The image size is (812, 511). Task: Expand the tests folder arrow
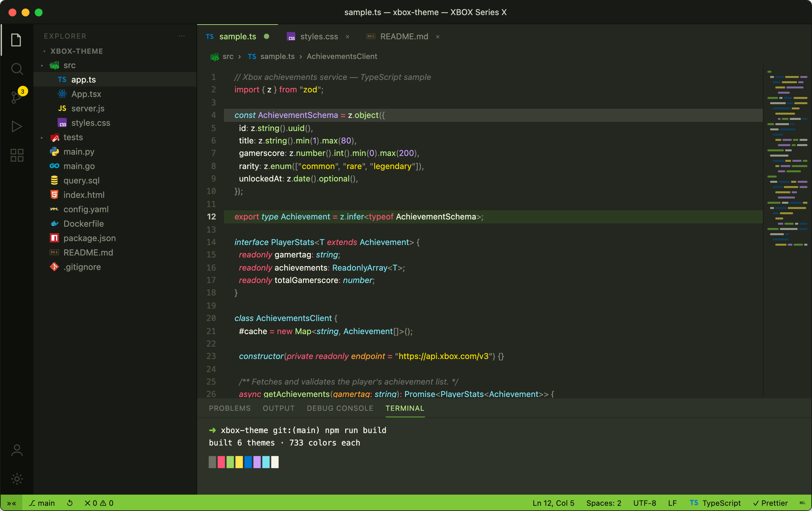(42, 138)
